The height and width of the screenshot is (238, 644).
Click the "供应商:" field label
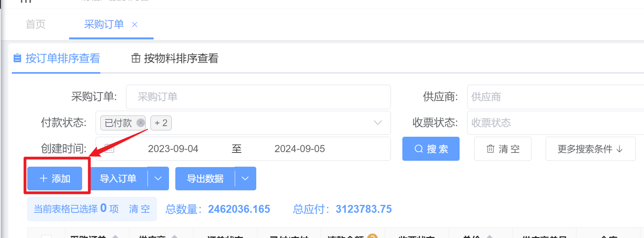coord(440,97)
